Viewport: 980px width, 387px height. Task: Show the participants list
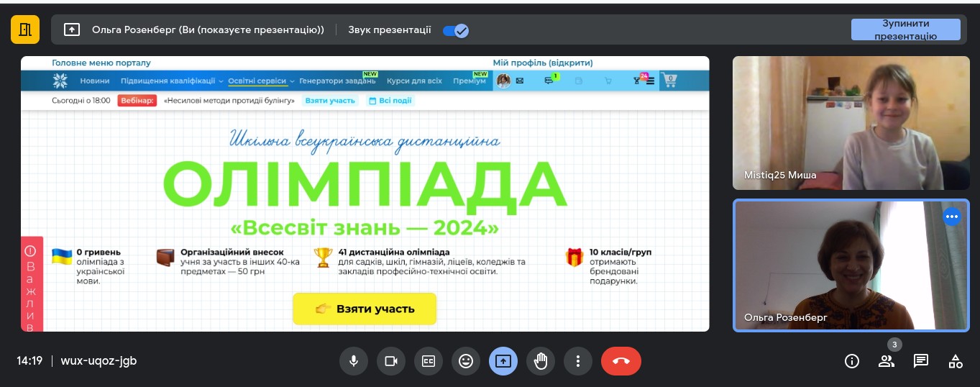pos(887,361)
